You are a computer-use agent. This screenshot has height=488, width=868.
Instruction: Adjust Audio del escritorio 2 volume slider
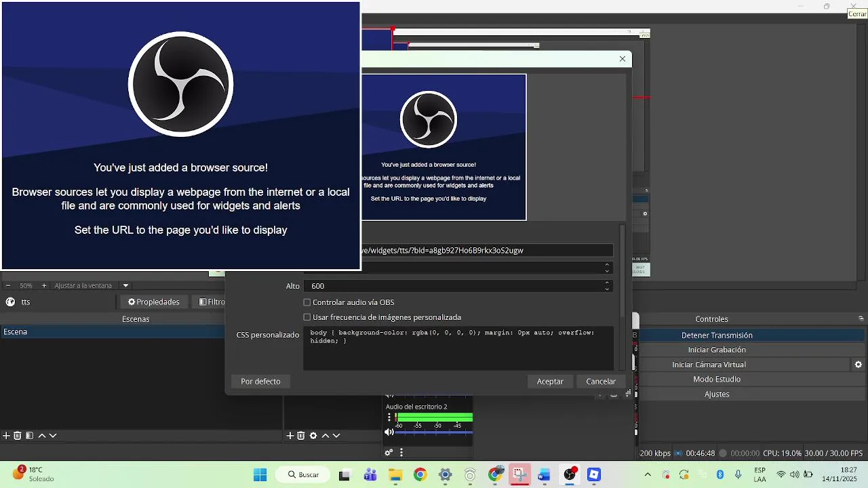[434, 432]
